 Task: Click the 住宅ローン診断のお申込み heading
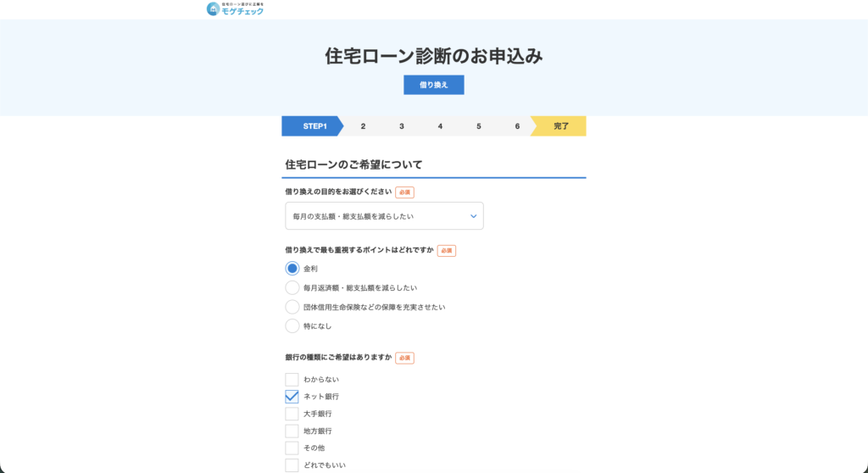(x=433, y=56)
